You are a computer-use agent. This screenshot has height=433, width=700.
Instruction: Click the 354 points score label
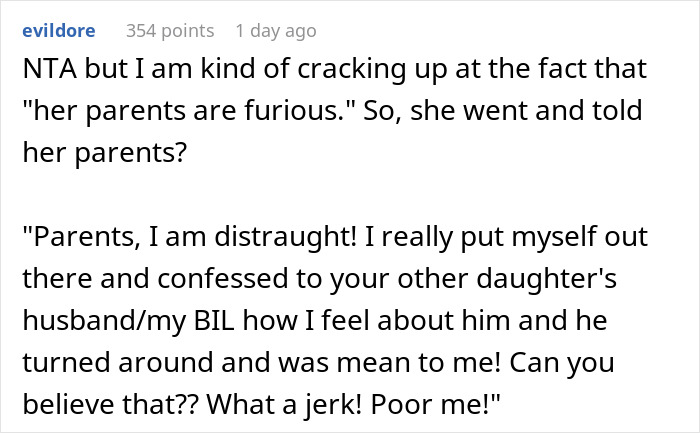pyautogui.click(x=170, y=31)
